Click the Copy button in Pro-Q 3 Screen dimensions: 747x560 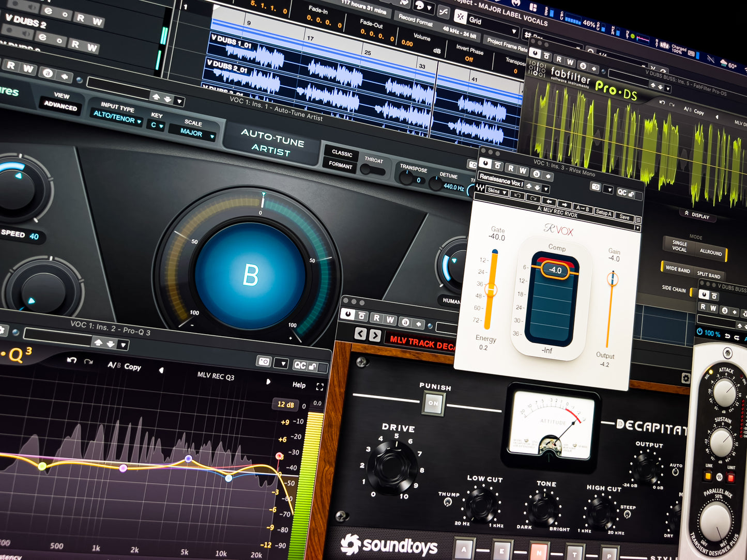click(x=132, y=367)
